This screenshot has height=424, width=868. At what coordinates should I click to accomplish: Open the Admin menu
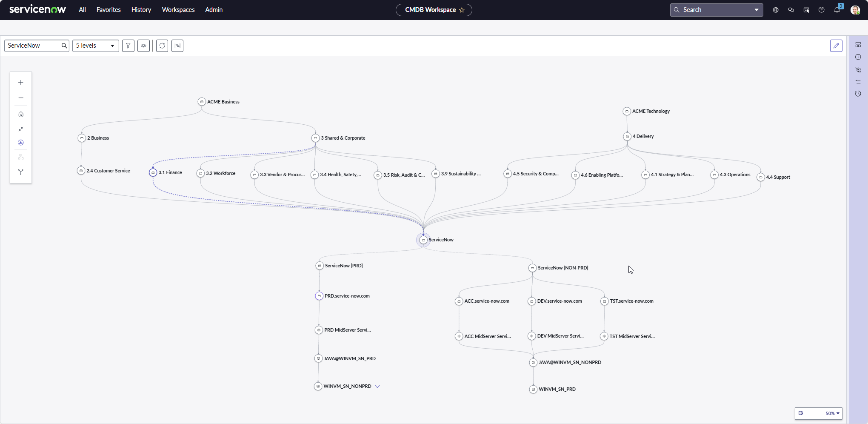click(214, 10)
